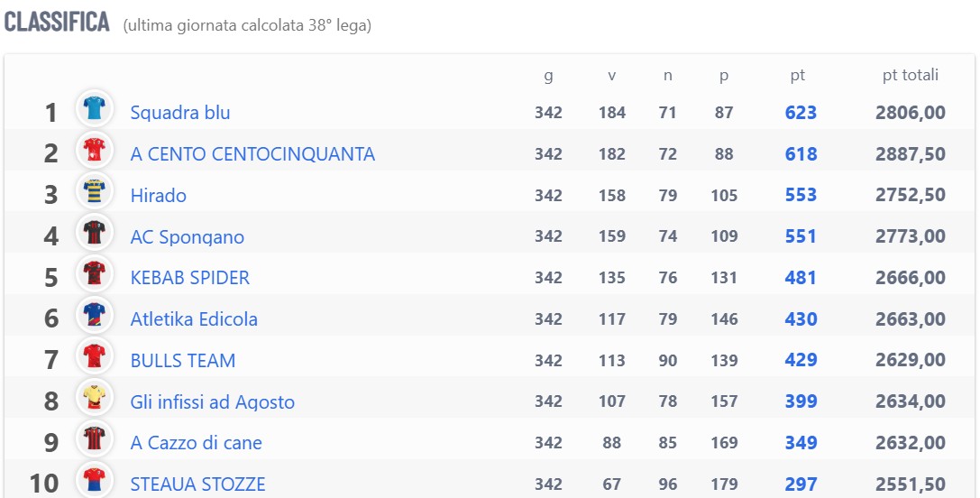
Task: Click the BULLS TEAM red jersey icon
Action: click(95, 356)
